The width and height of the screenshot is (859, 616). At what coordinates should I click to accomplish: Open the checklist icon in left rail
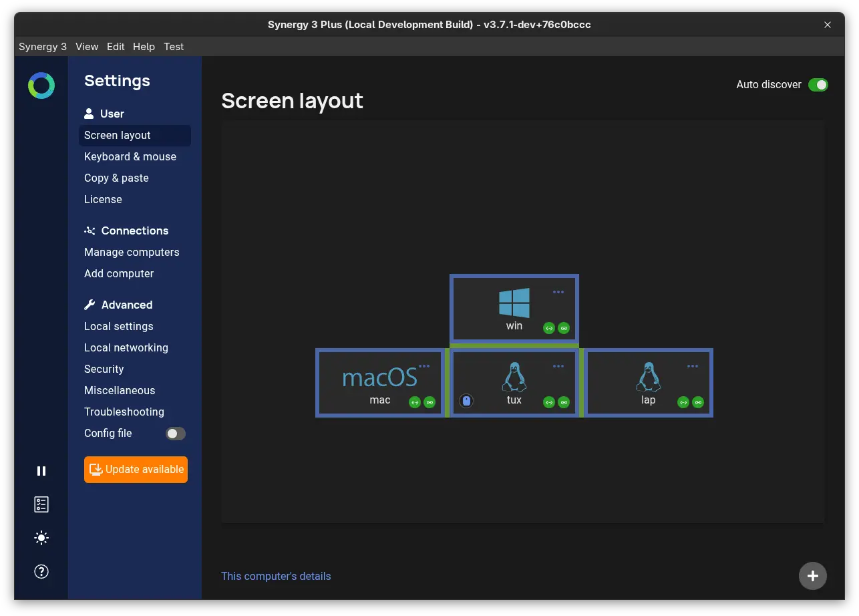pyautogui.click(x=41, y=504)
